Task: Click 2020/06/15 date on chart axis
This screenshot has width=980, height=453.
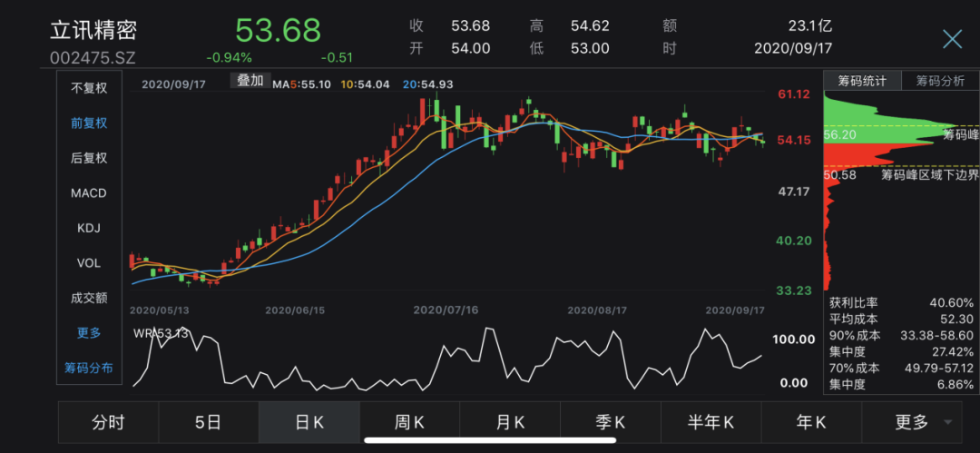Action: pyautogui.click(x=295, y=310)
